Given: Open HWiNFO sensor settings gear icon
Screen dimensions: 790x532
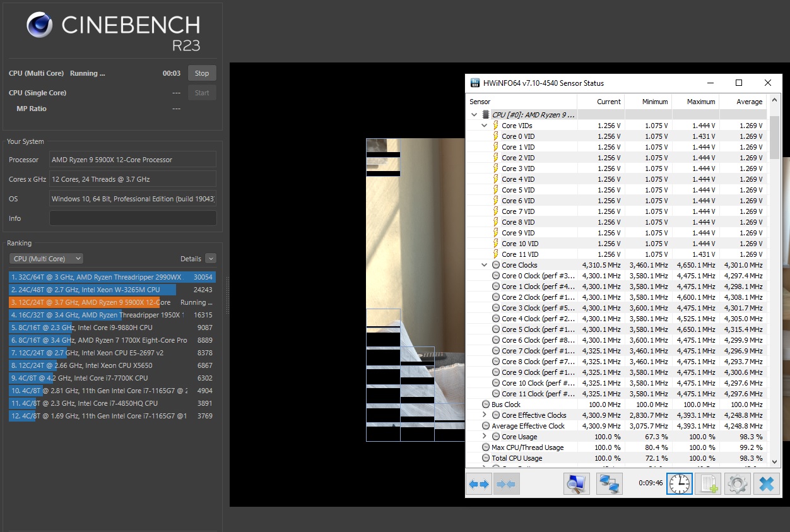Looking at the screenshot, I should [x=737, y=484].
